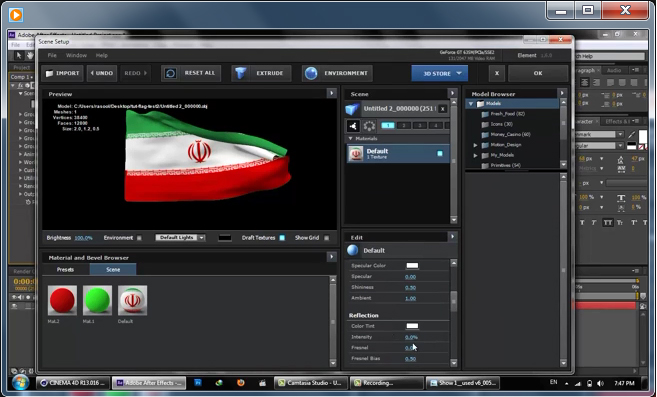Toggle the Draft Textures checkbox

[282, 238]
